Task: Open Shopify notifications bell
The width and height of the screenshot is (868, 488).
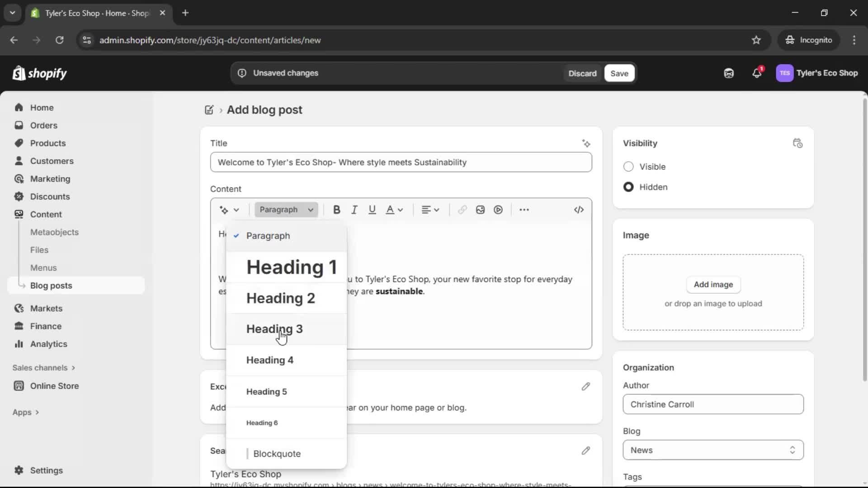Action: (x=757, y=73)
